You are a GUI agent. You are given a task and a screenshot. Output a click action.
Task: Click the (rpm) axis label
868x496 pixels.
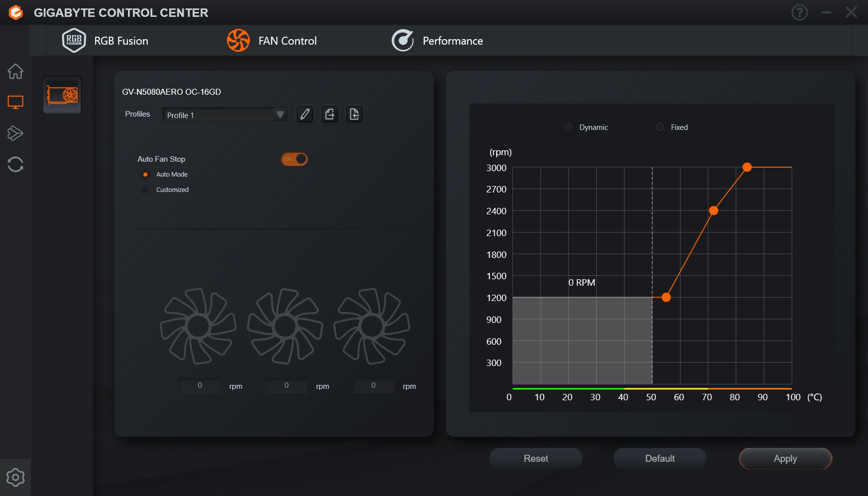(x=500, y=152)
